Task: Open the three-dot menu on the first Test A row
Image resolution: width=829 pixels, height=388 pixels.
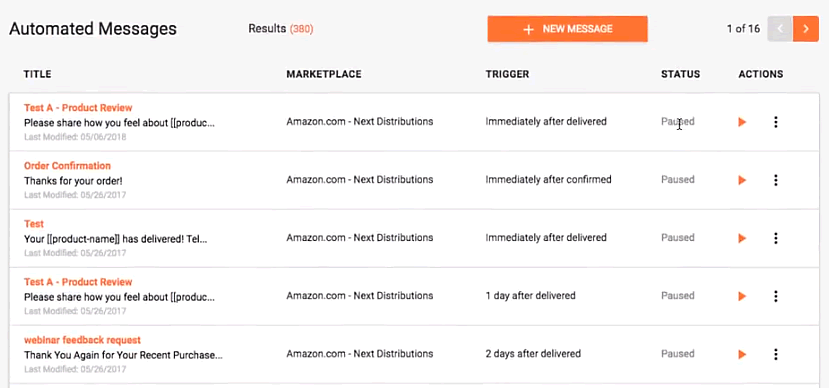Action: click(776, 122)
